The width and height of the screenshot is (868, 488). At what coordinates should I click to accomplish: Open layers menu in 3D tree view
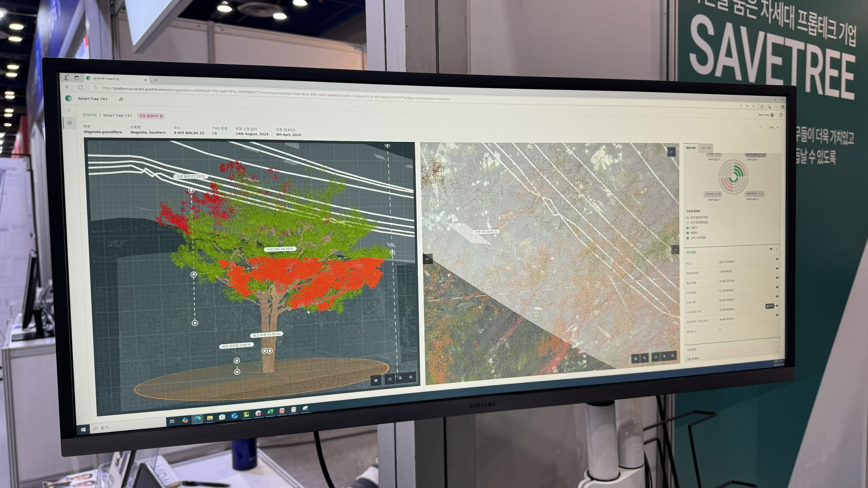[x=376, y=380]
